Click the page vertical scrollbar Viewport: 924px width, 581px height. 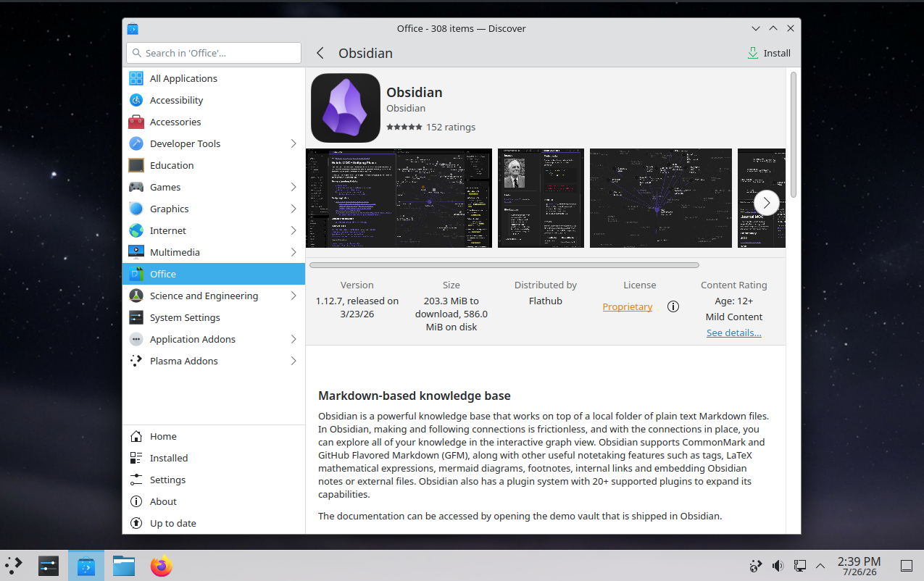click(x=794, y=134)
